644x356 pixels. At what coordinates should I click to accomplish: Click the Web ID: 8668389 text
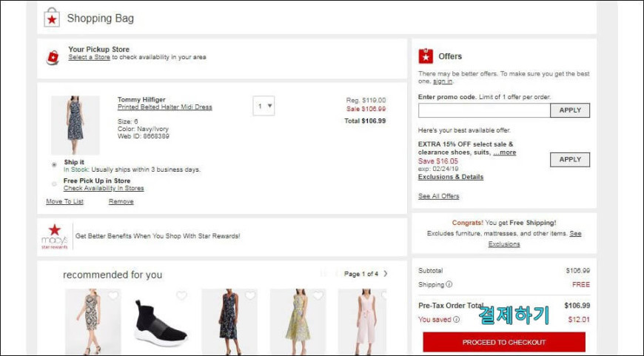[144, 136]
